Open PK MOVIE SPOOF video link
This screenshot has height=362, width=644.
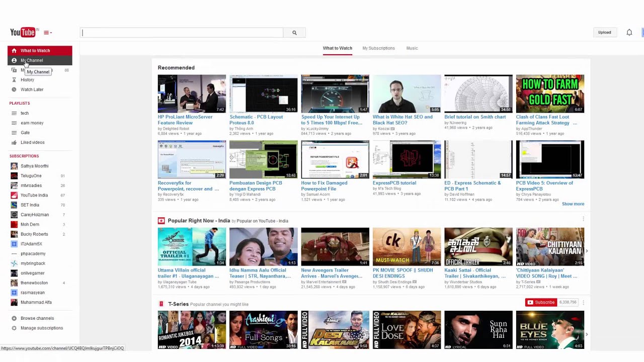403,273
